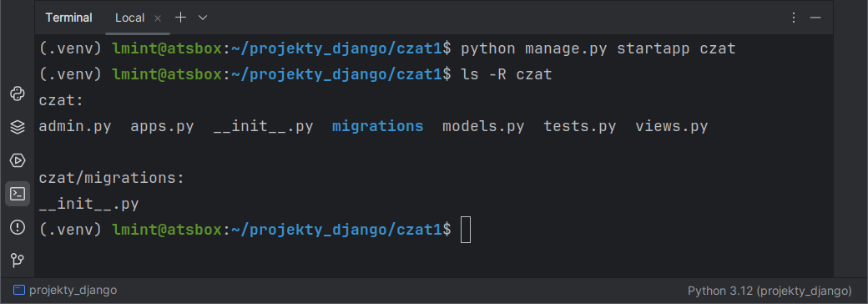The height and width of the screenshot is (304, 868).
Task: Click the 'python manage.py startapp czat' command
Action: tap(598, 48)
